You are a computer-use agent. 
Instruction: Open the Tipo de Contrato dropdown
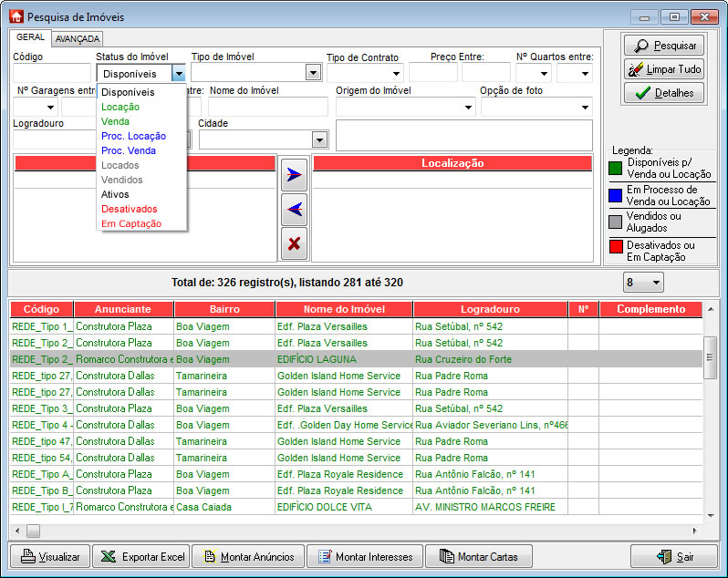coord(396,74)
